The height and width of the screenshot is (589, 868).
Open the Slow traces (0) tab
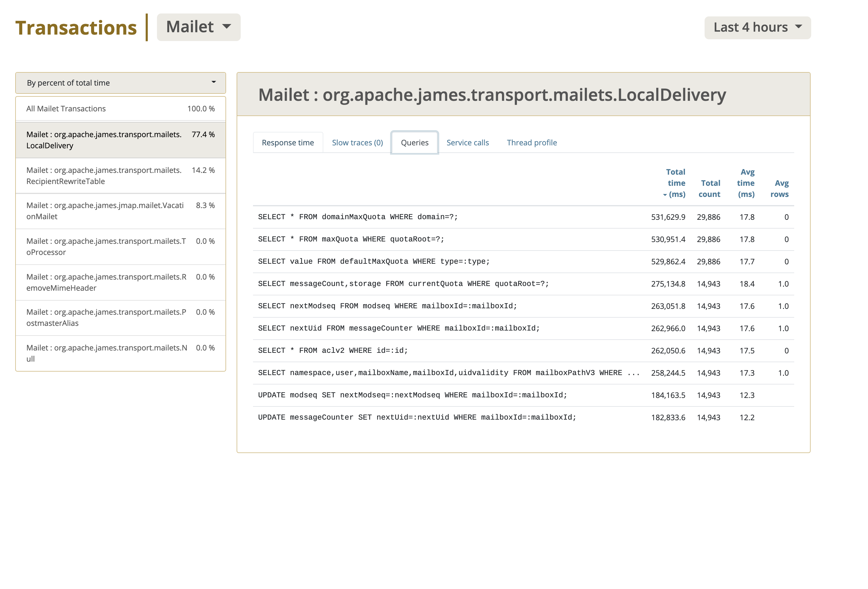pyautogui.click(x=358, y=143)
